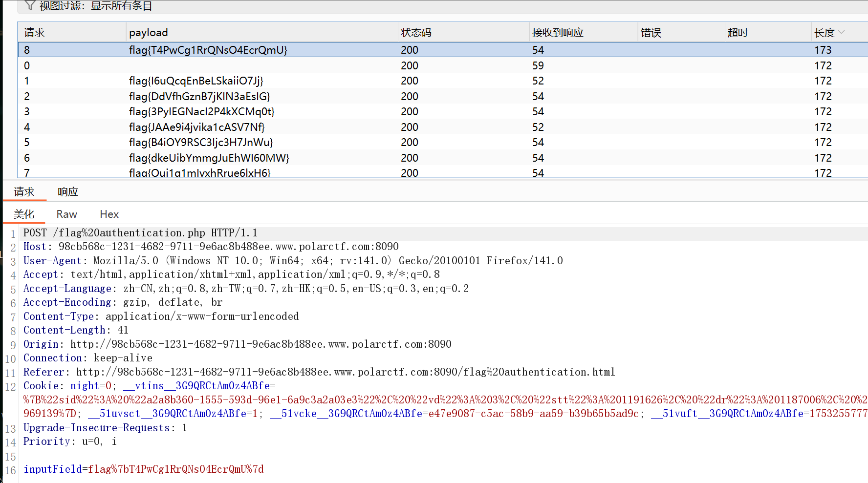Viewport: 868px width, 483px height.
Task: Select the payload of request 8
Action: [208, 50]
